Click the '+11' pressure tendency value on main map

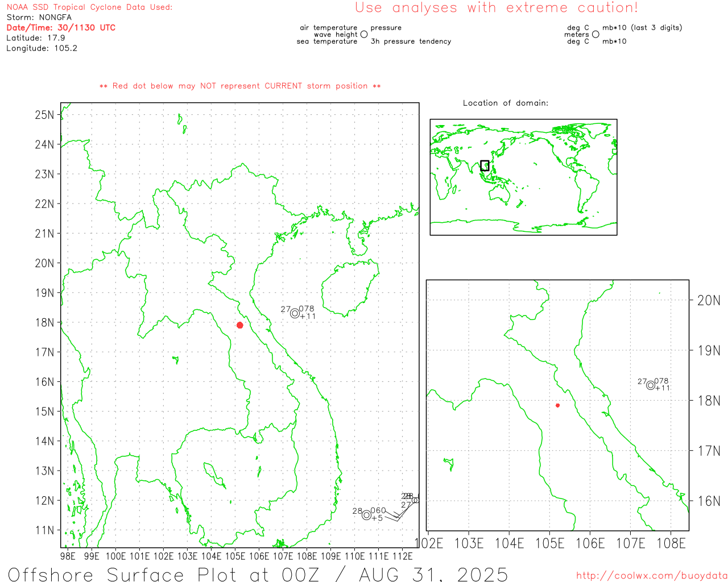[308, 317]
